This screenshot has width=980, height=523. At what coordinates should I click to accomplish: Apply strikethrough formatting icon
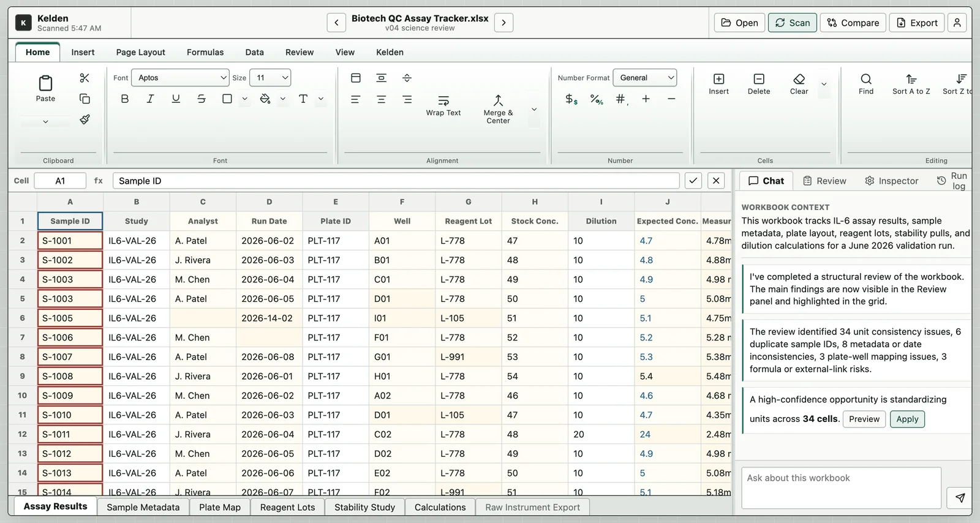click(x=202, y=99)
